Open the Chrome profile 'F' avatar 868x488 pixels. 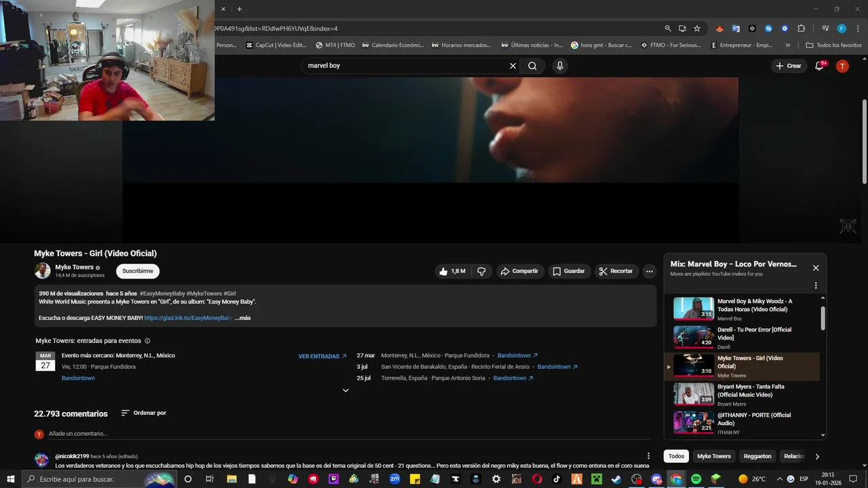(842, 28)
